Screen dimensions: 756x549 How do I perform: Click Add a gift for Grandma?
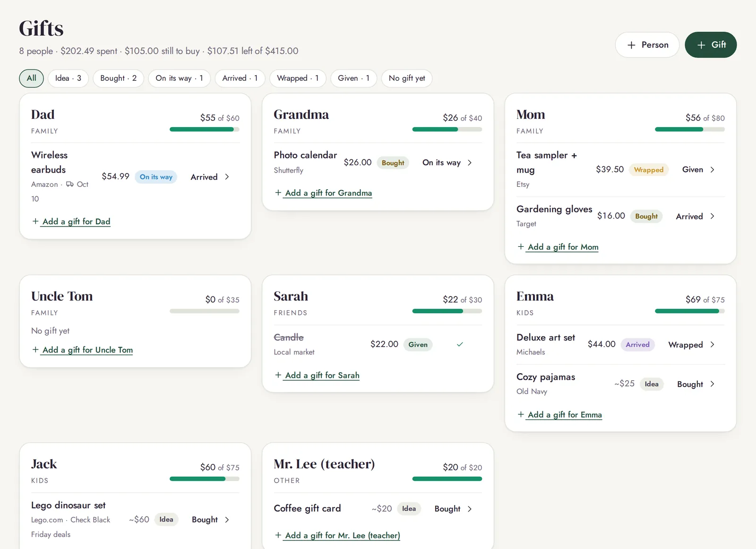click(x=328, y=193)
